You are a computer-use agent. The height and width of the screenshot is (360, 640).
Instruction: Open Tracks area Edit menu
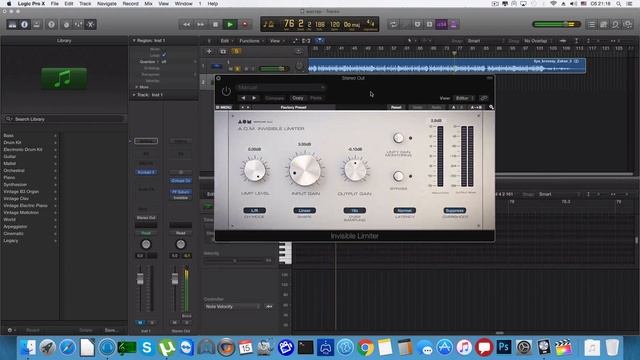(227, 41)
